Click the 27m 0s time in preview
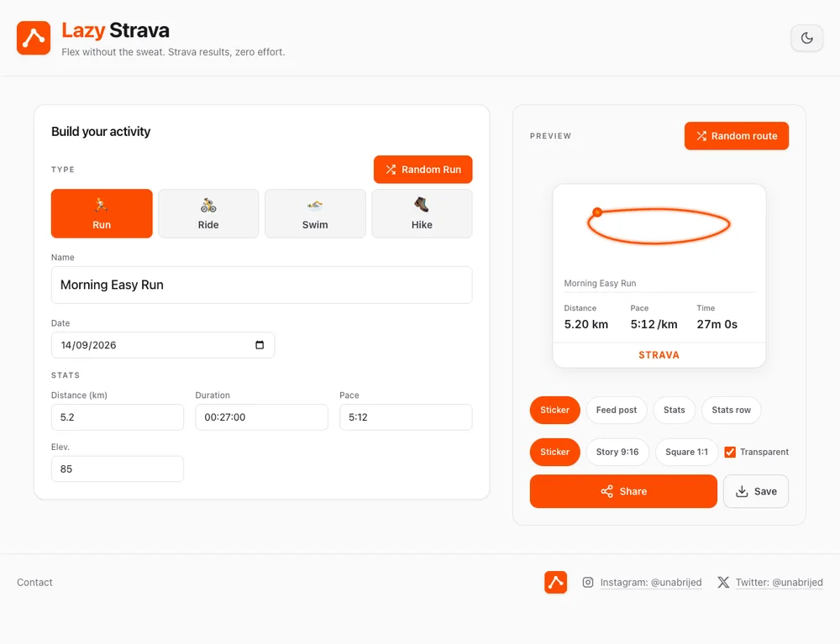840x644 pixels. click(717, 324)
